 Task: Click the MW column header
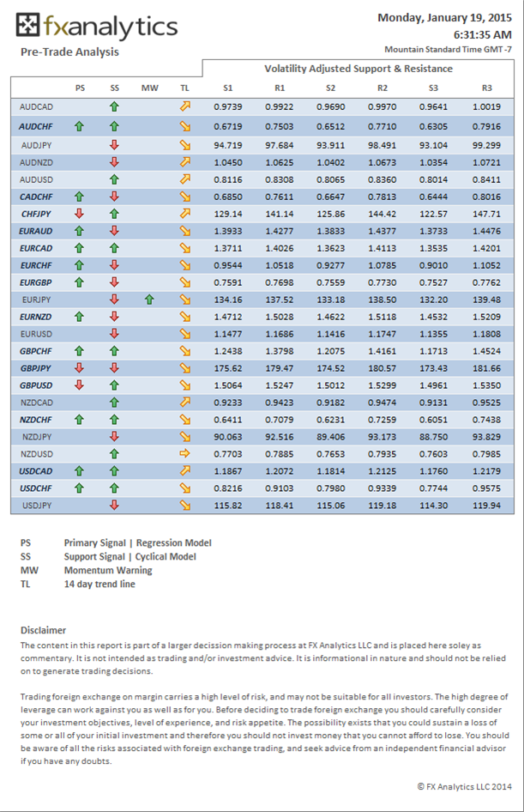tap(149, 88)
